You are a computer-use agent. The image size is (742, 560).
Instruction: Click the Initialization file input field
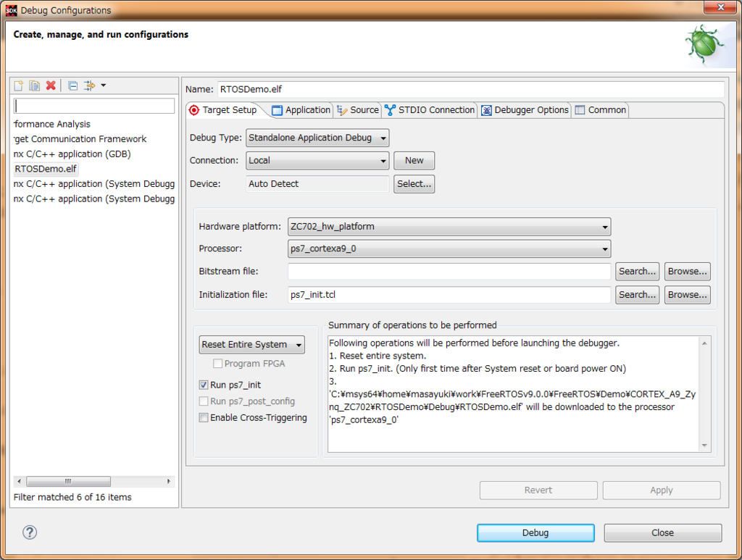pos(449,295)
